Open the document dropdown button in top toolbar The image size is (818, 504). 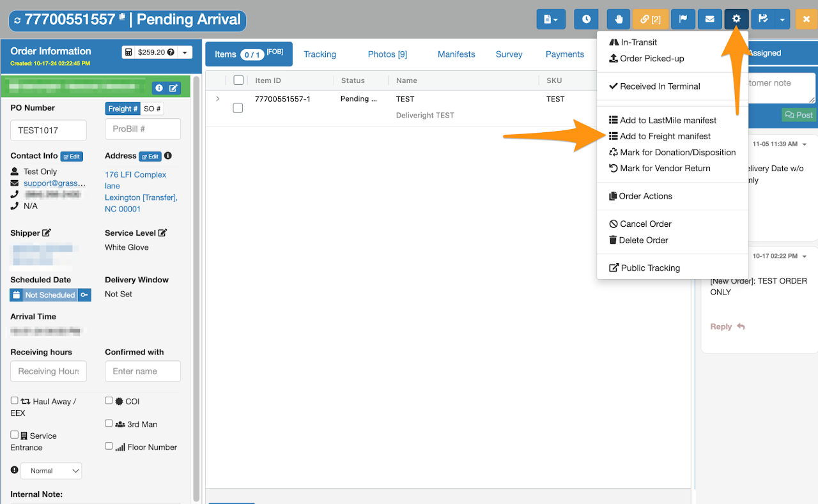[551, 19]
